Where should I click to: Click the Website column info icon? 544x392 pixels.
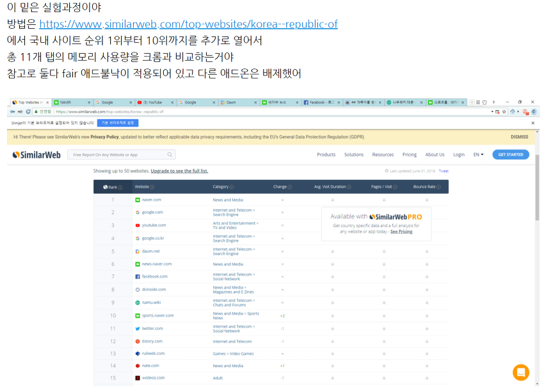[x=152, y=187]
